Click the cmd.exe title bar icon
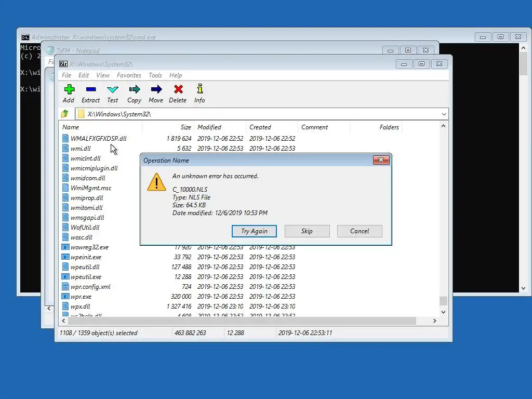Viewport: 532px width, 399px height. [x=25, y=37]
